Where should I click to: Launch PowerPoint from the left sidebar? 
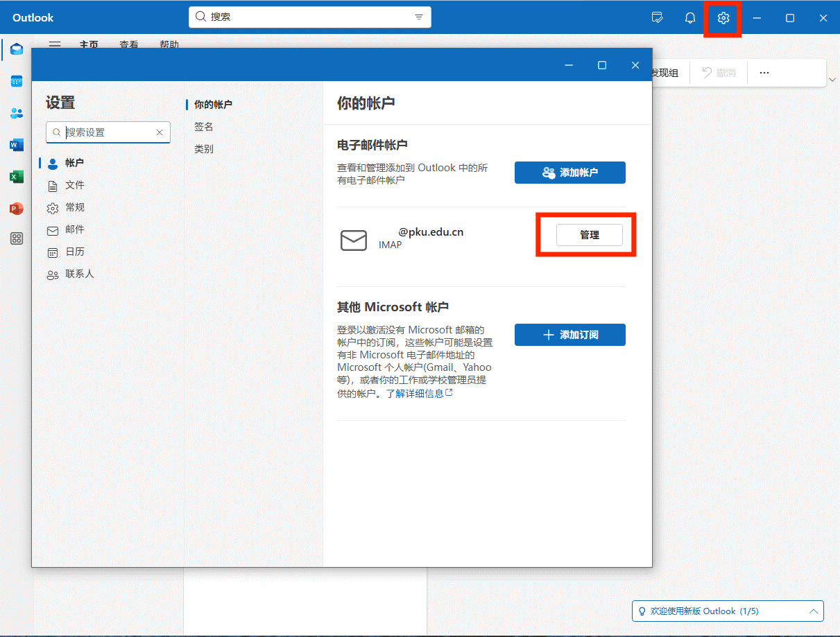click(x=17, y=209)
